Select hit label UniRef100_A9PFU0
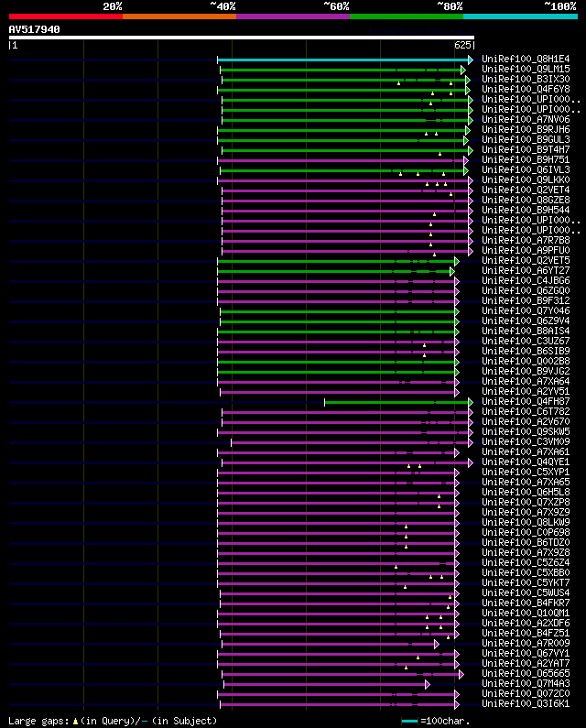 click(526, 250)
